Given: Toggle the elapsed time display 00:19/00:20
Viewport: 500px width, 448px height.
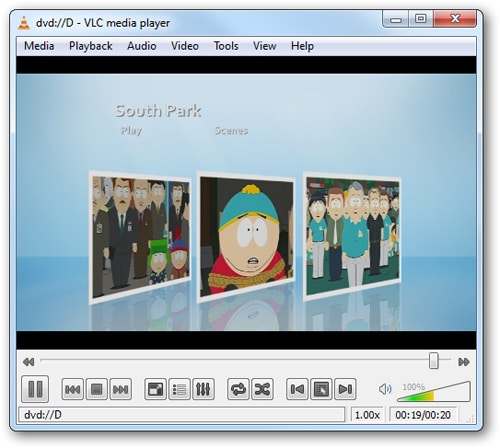Looking at the screenshot, I should [423, 415].
